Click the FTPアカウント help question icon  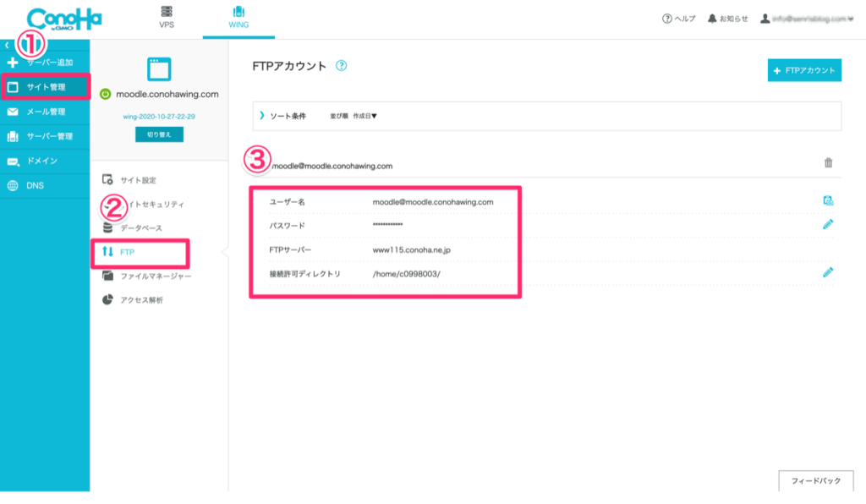click(342, 66)
